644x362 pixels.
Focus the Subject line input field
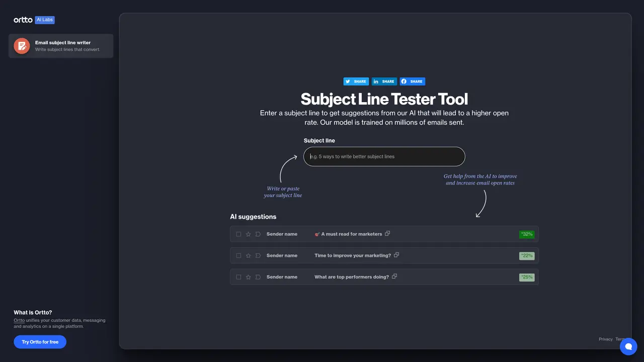[384, 156]
